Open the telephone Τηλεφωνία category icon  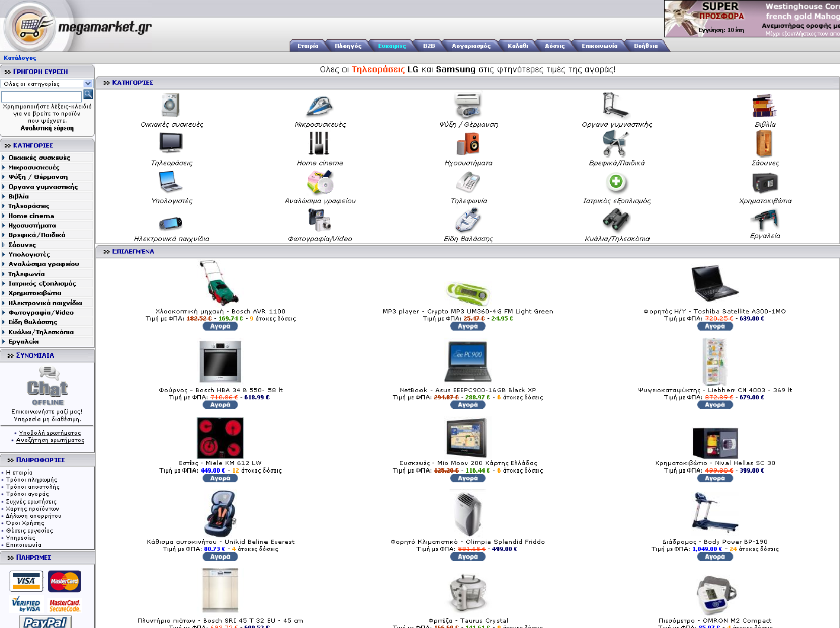[468, 182]
